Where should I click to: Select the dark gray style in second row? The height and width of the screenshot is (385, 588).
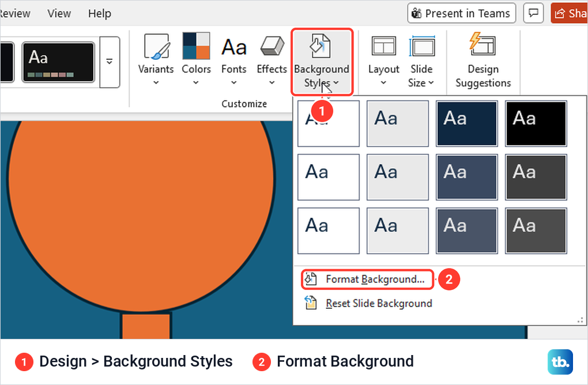click(536, 177)
